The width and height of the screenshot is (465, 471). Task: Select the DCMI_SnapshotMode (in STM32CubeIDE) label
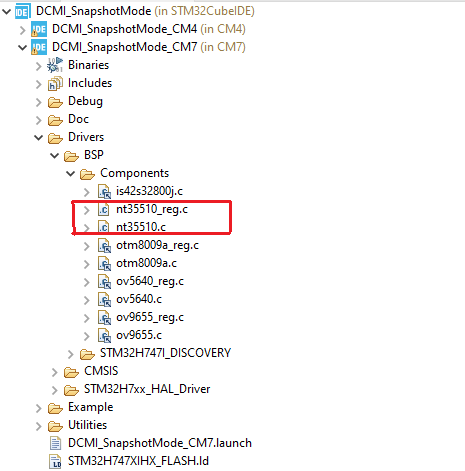tap(145, 11)
